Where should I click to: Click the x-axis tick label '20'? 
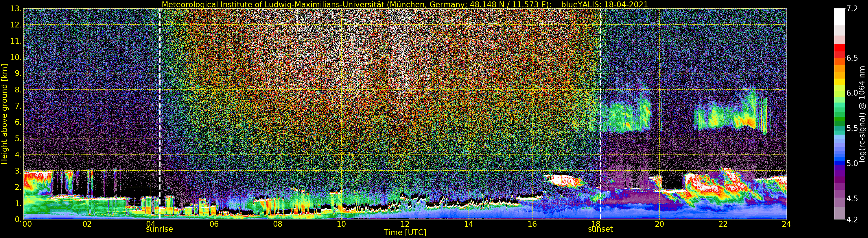pos(659,224)
